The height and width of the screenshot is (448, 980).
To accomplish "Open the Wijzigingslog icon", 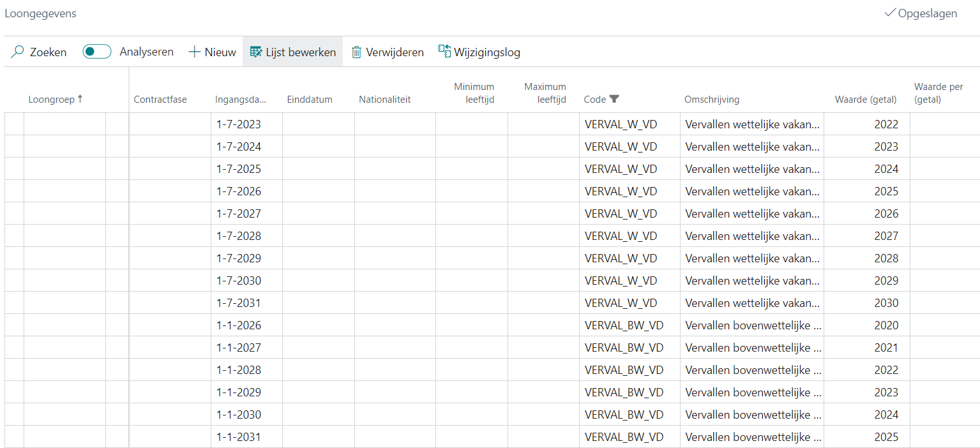I will (444, 52).
